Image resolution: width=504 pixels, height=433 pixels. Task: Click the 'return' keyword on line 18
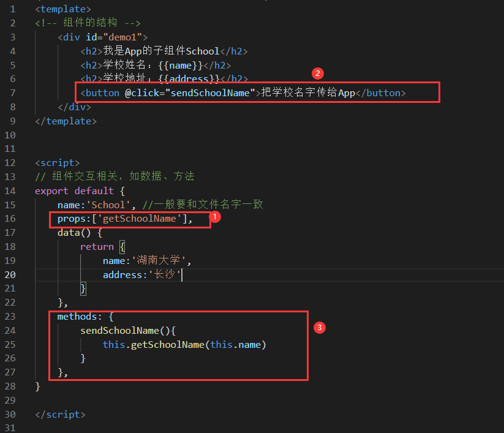(97, 247)
